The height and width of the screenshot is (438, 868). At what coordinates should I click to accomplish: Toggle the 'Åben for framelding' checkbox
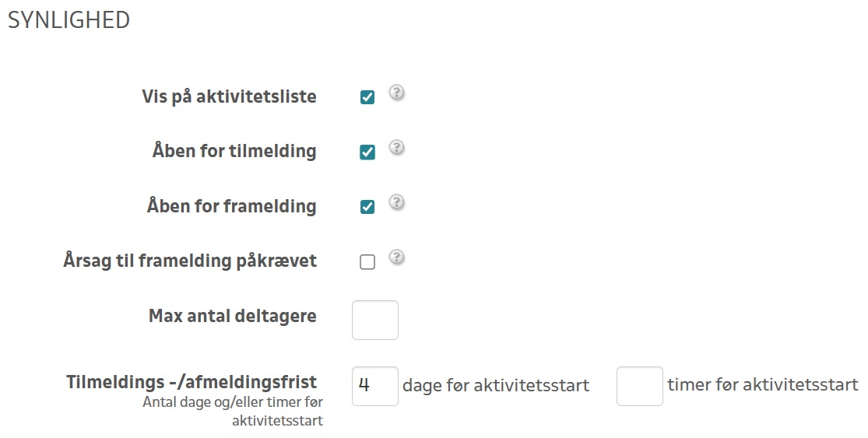pos(367,207)
